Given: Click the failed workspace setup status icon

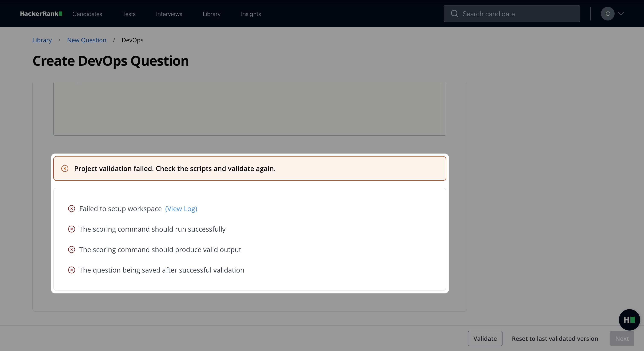Looking at the screenshot, I should pos(72,208).
